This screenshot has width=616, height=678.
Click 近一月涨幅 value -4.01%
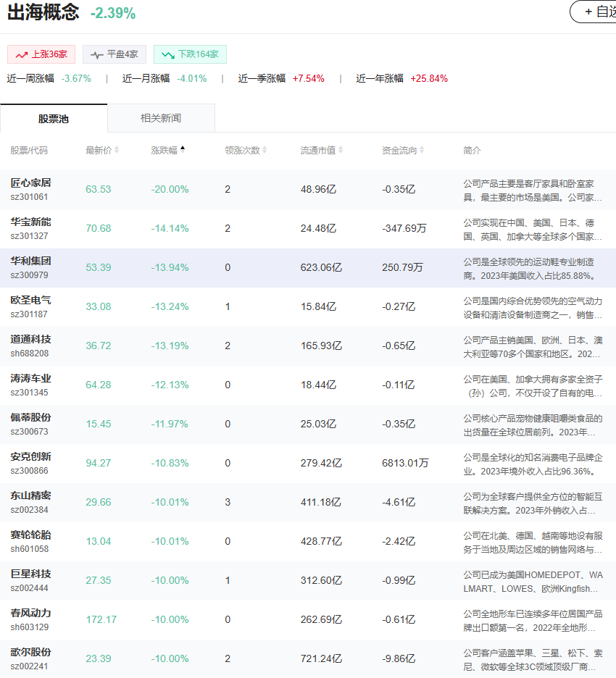(x=191, y=79)
